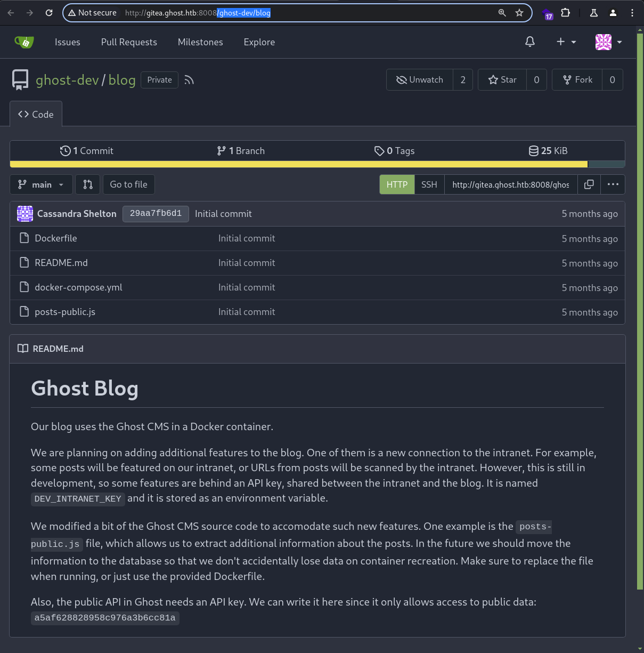Click the README.md book icon
Viewport: 644px width, 653px height.
pos(23,349)
